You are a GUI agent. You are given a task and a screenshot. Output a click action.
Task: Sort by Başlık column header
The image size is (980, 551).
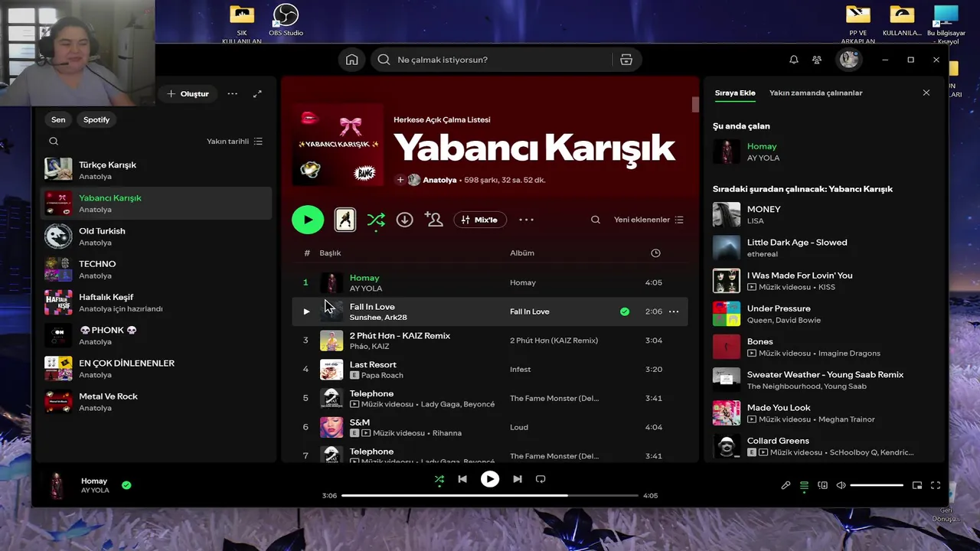click(x=330, y=253)
